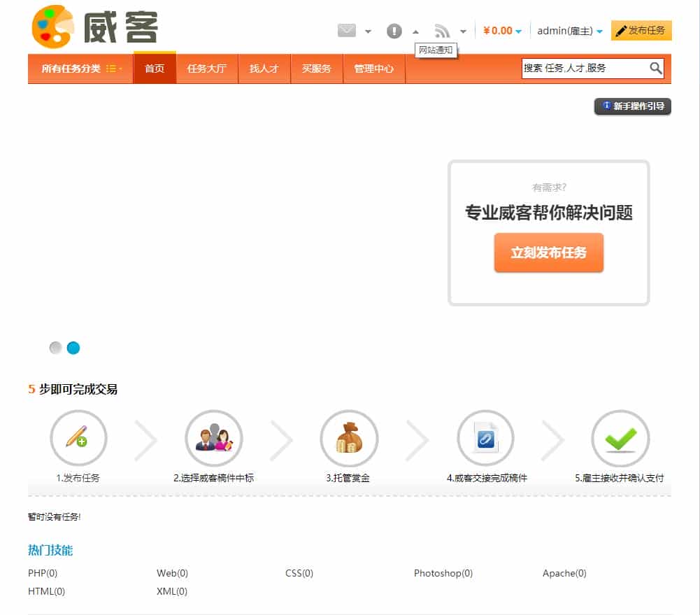Go to 首页 tab
The image size is (700, 615).
coord(155,69)
